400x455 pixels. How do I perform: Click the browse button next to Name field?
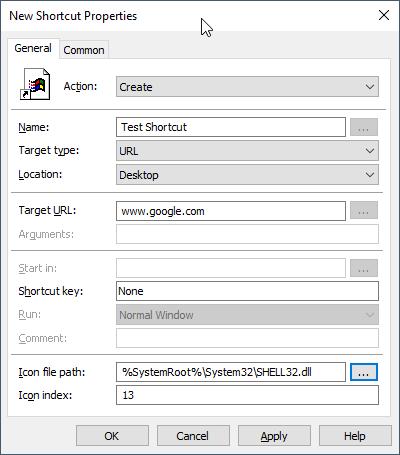click(x=364, y=127)
